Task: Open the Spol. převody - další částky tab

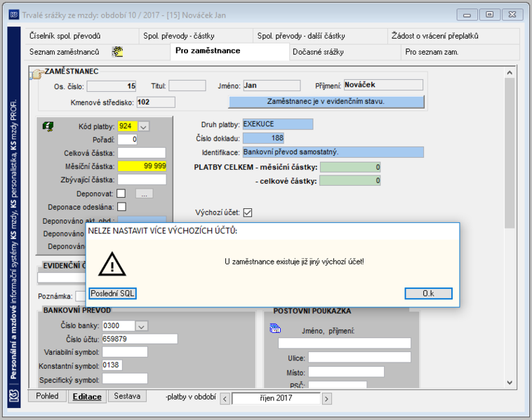Action: [x=320, y=36]
